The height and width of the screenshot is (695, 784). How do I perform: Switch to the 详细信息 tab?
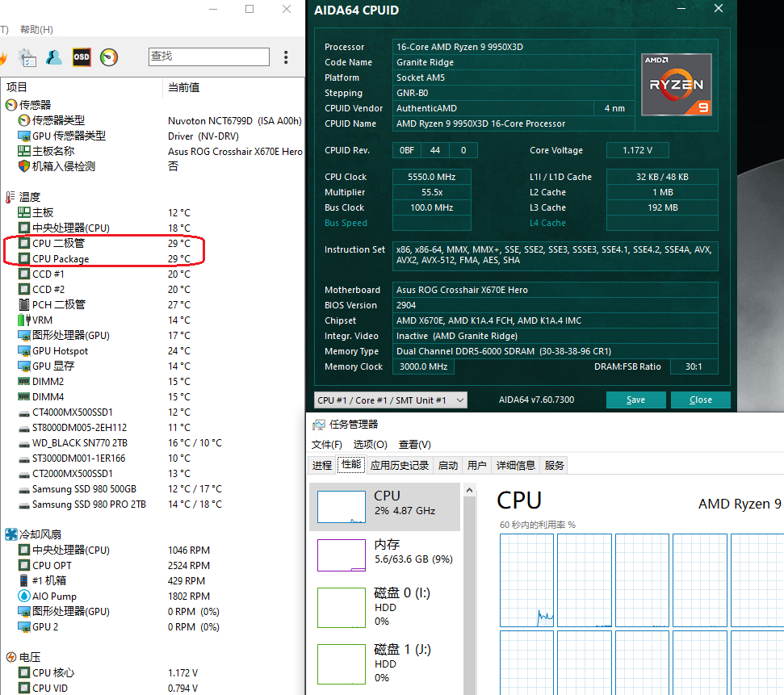coord(515,466)
